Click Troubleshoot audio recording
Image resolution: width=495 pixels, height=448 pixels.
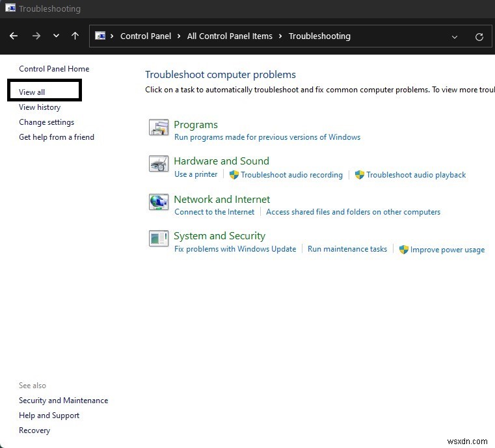tap(291, 175)
